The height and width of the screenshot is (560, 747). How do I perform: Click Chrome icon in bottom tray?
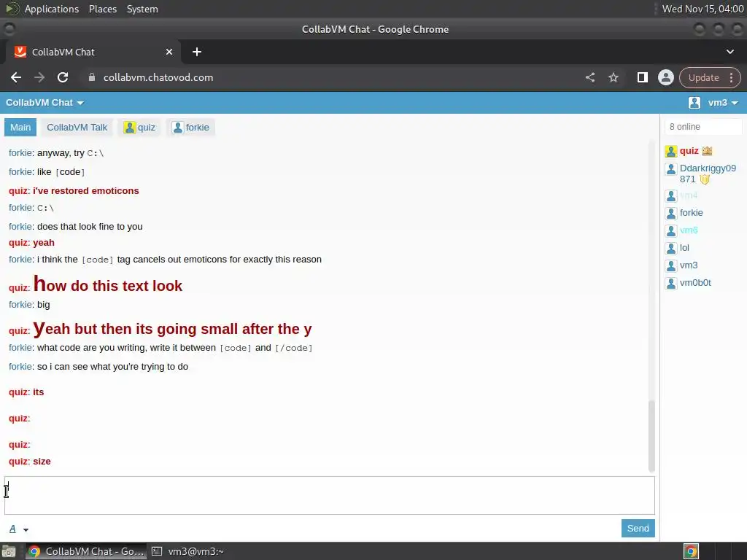tap(691, 551)
